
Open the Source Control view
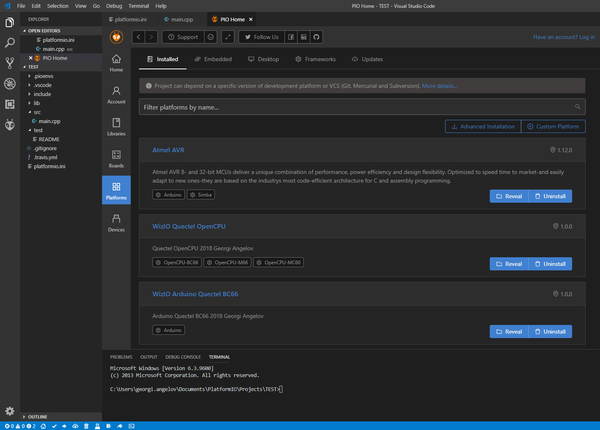click(x=10, y=63)
